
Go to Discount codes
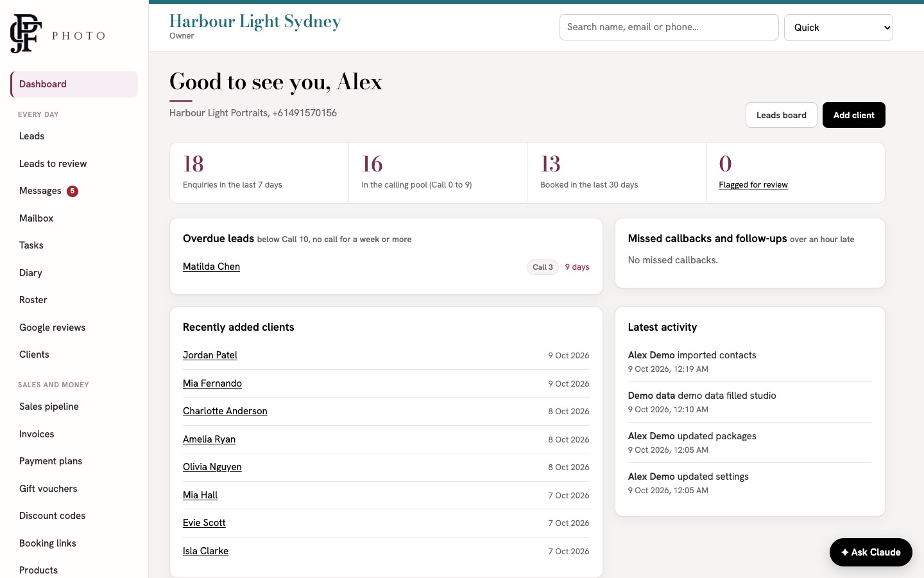(74, 516)
